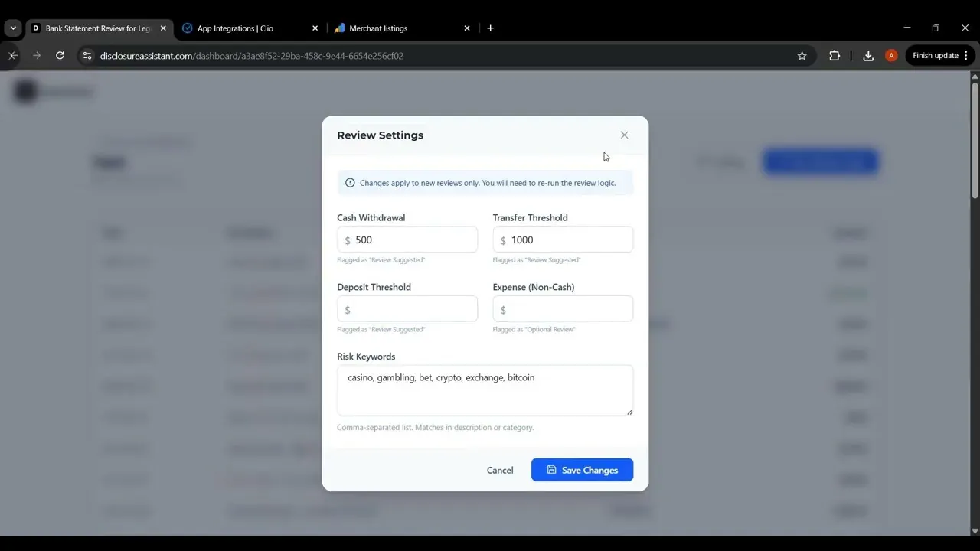The image size is (980, 551).
Task: Focus the Deposit Threshold input field
Action: pos(407,309)
